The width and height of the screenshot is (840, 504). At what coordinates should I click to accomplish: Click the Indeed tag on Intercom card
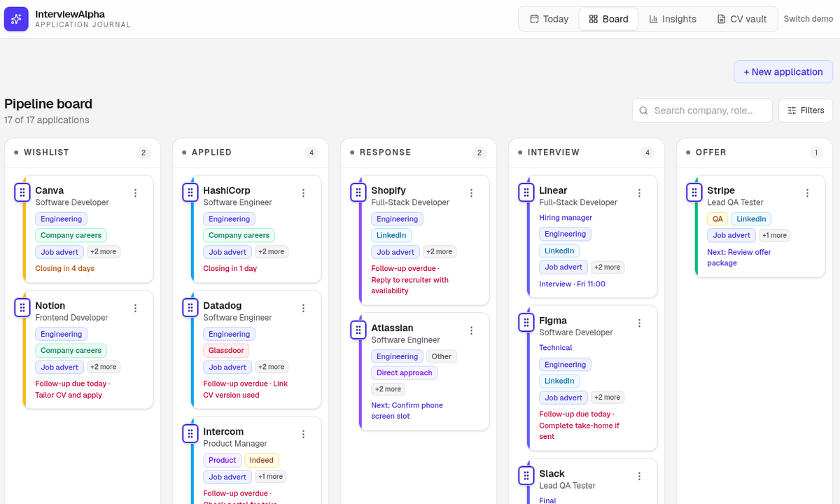pos(262,460)
